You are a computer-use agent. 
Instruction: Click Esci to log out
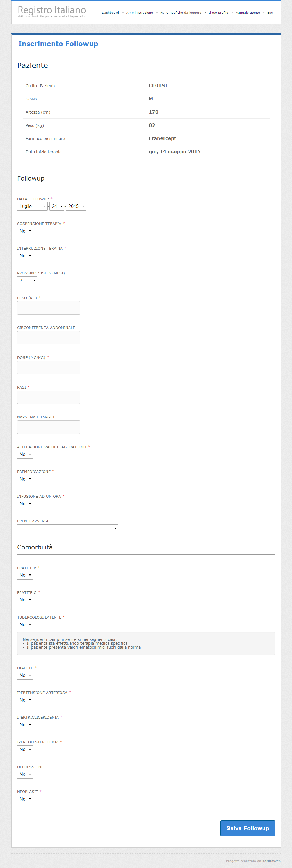[x=270, y=13]
